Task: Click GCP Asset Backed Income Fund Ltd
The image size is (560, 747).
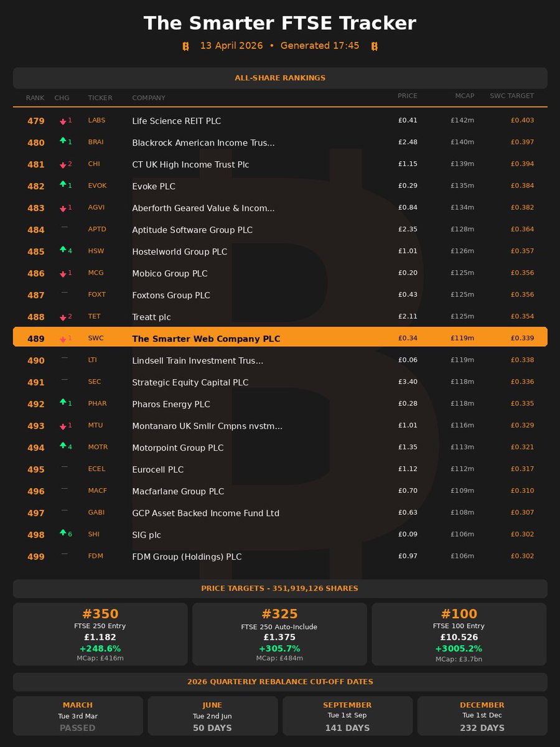Action: [205, 514]
